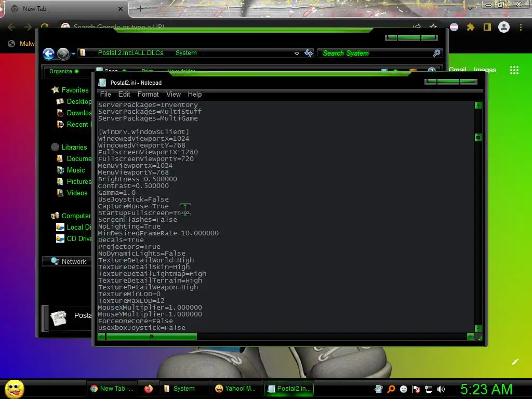Image resolution: width=532 pixels, height=399 pixels.
Task: Click the Explorer search magnifier icon
Action: tap(436, 53)
